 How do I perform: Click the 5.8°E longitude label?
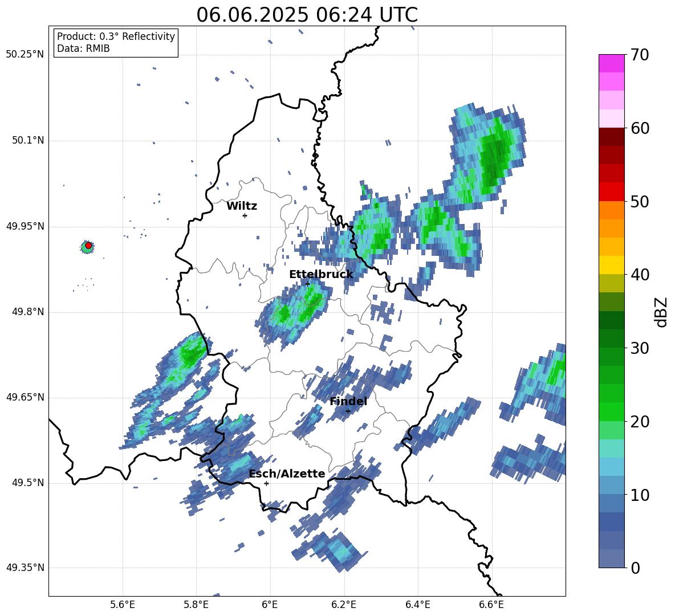(196, 605)
